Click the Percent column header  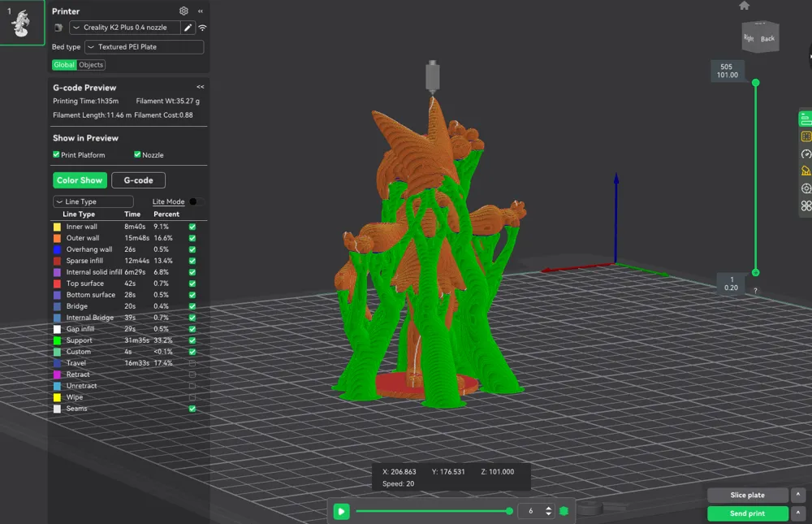pyautogui.click(x=166, y=214)
